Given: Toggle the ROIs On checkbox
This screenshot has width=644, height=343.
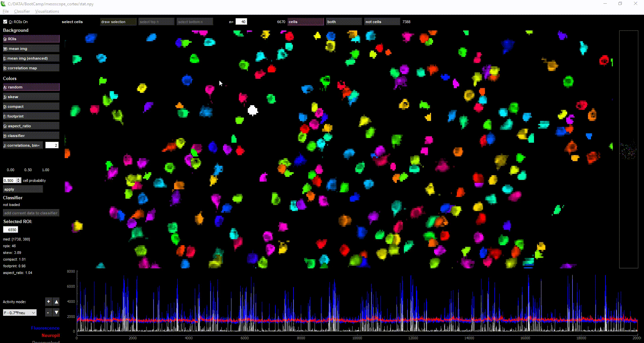Looking at the screenshot, I should pos(5,22).
